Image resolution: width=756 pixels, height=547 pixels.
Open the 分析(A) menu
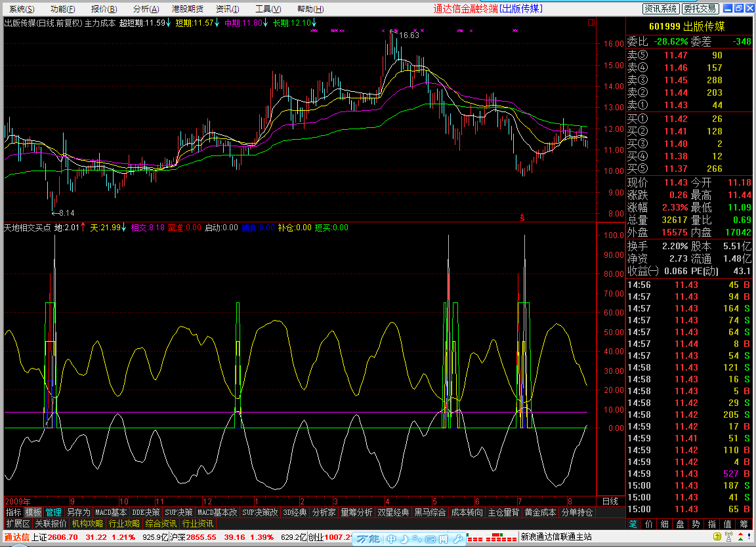(146, 9)
